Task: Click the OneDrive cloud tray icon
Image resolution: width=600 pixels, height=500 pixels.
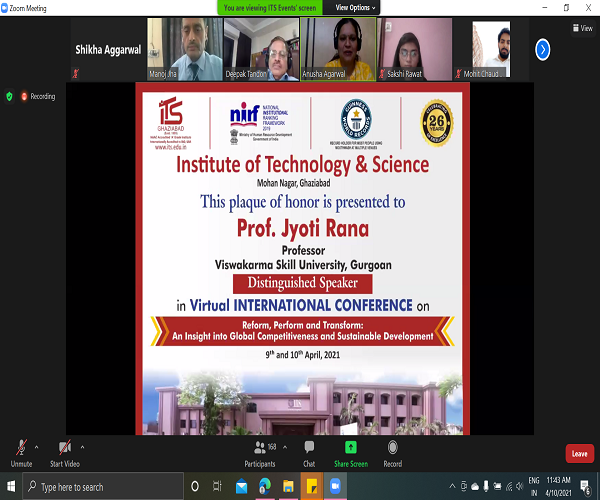Action: tap(475, 486)
